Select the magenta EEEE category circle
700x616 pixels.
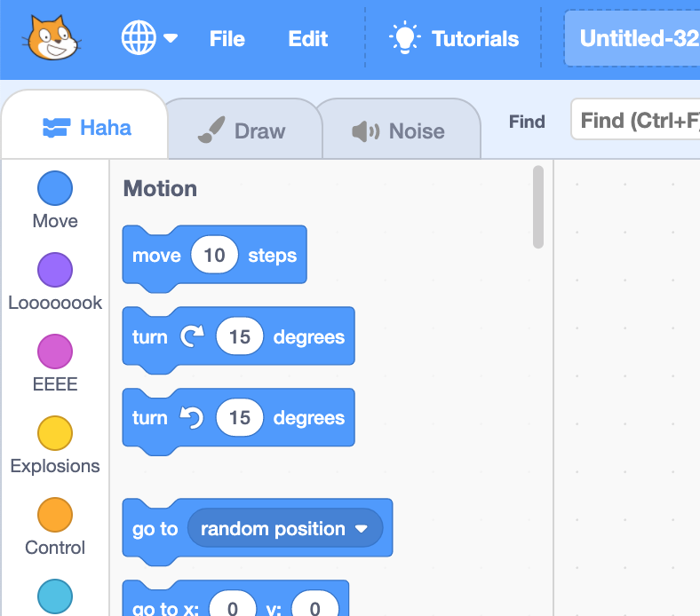55,351
